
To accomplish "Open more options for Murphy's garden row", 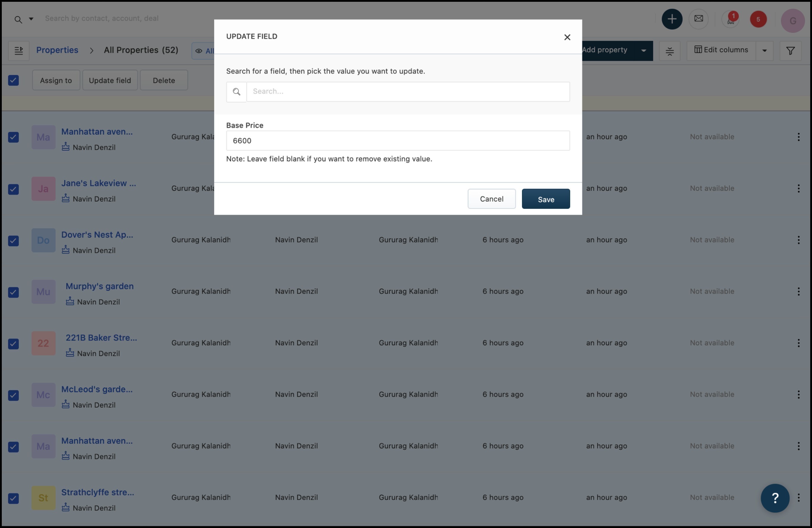I will coord(798,292).
